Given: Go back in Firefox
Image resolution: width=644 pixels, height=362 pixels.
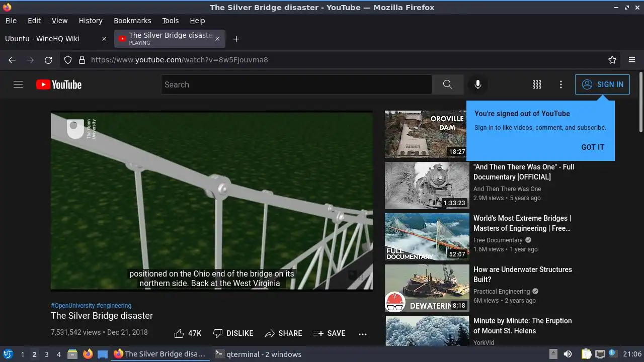Looking at the screenshot, I should (12, 60).
